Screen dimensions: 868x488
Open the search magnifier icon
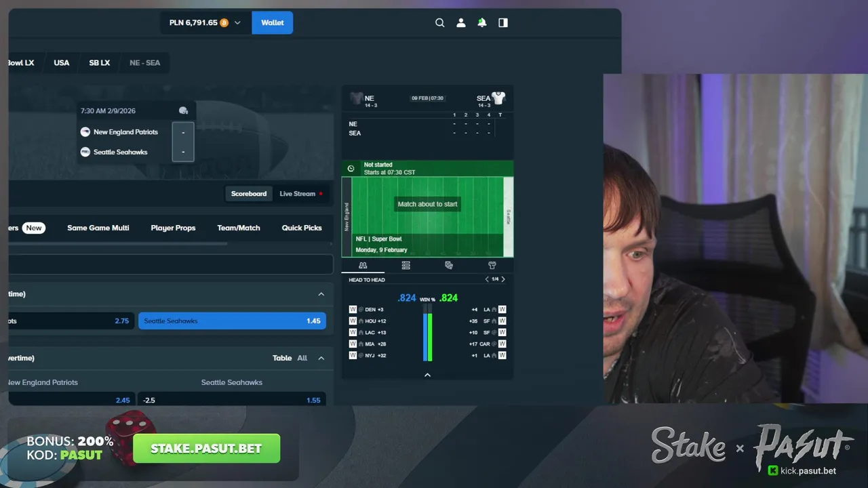439,22
